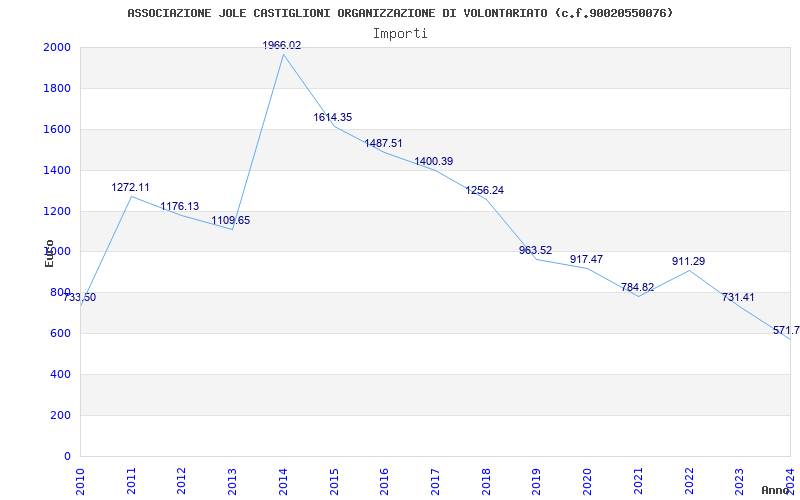
Task: Click the 2012 x-axis year label
Action: pyautogui.click(x=182, y=481)
